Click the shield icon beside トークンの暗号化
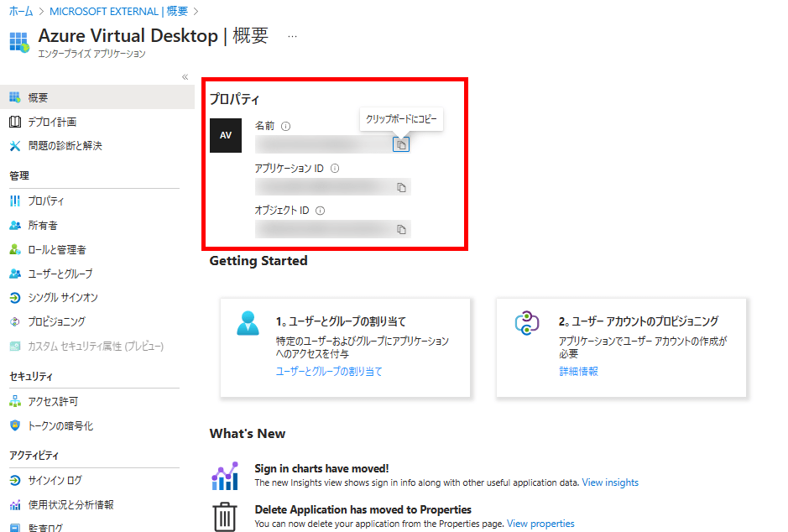 [15, 425]
